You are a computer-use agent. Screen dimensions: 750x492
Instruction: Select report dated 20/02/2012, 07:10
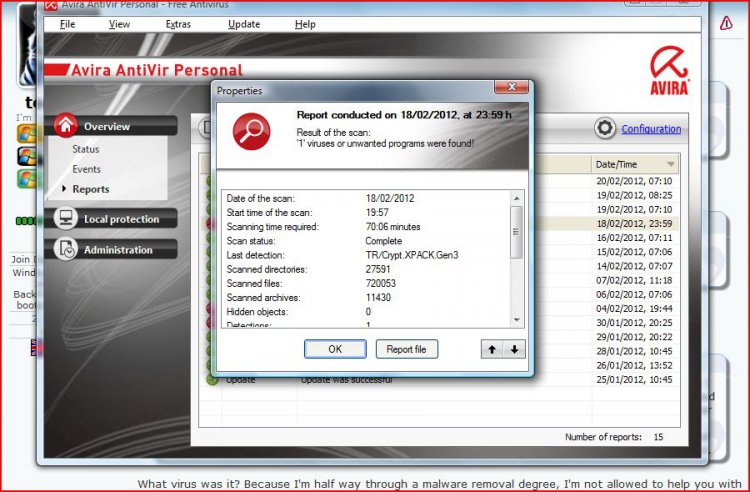coord(634,181)
